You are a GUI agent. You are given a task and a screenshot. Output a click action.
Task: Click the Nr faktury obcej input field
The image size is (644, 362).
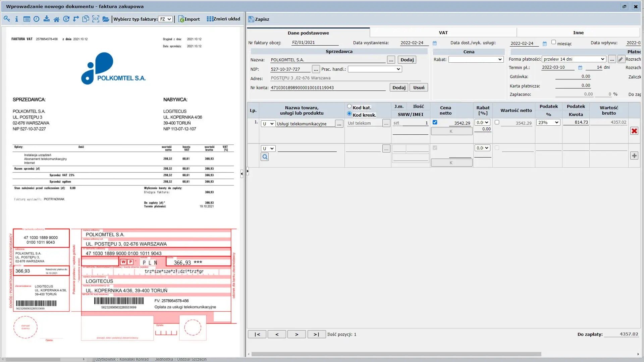(314, 43)
